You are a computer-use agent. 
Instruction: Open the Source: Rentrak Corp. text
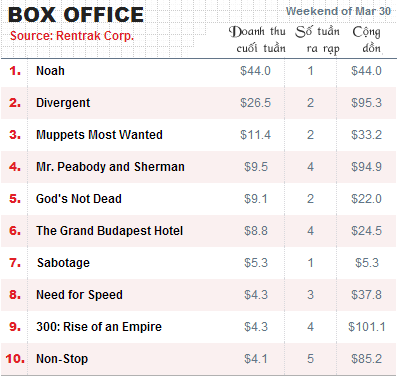(72, 36)
